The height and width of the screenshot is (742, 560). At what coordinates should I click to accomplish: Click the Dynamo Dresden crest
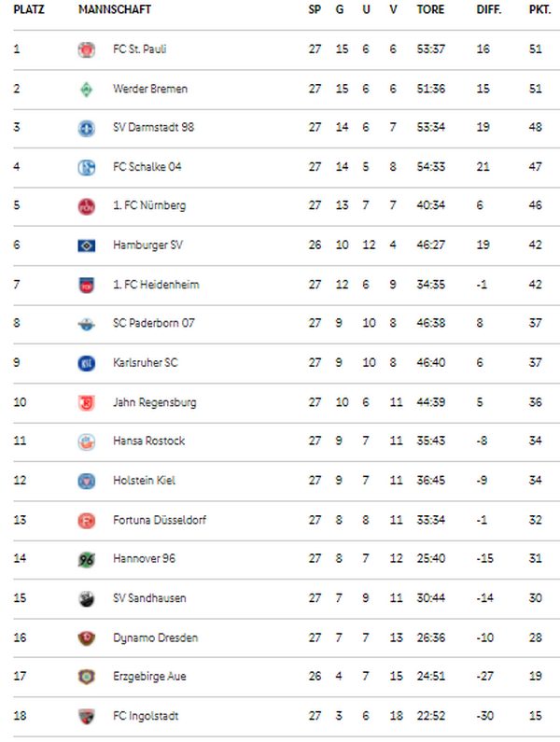[86, 638]
